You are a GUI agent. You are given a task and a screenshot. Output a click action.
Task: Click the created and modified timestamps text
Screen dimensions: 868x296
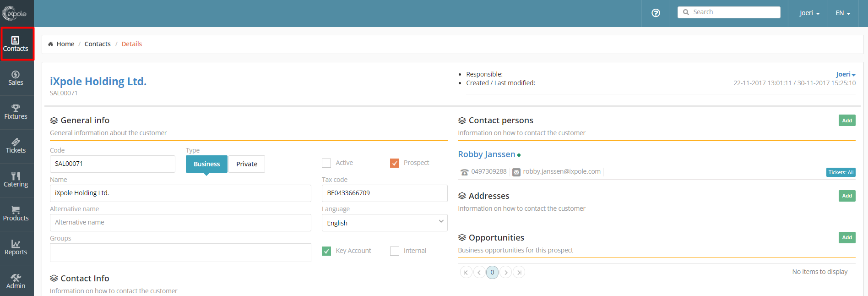pyautogui.click(x=794, y=83)
